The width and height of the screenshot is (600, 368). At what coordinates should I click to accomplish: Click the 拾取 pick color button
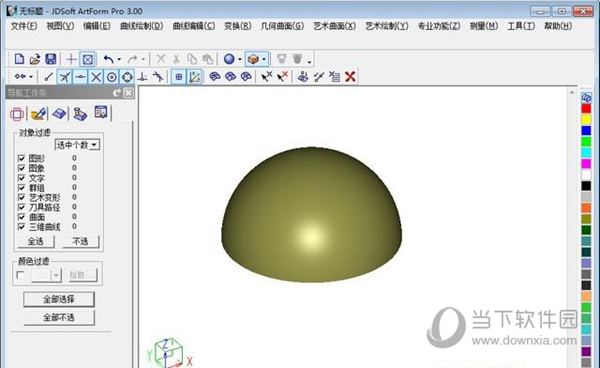(83, 275)
